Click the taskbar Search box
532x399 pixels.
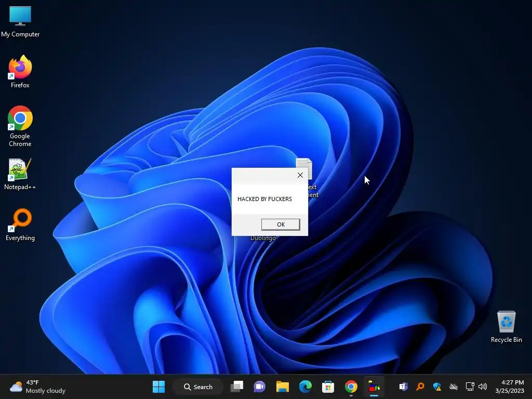coord(198,387)
